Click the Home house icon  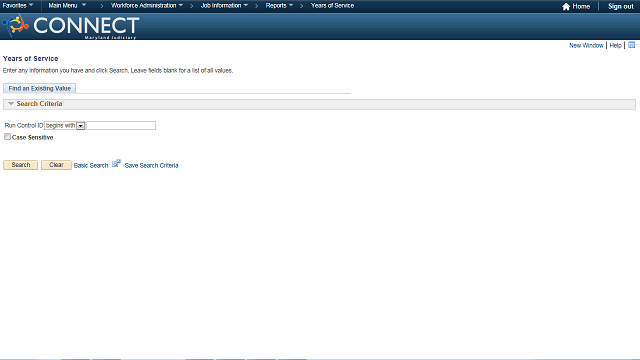pyautogui.click(x=566, y=7)
